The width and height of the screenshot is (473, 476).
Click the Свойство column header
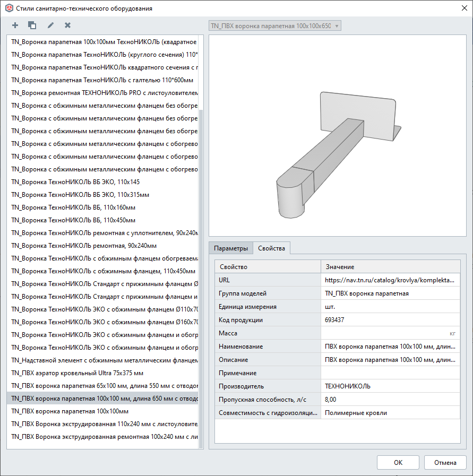pos(268,267)
